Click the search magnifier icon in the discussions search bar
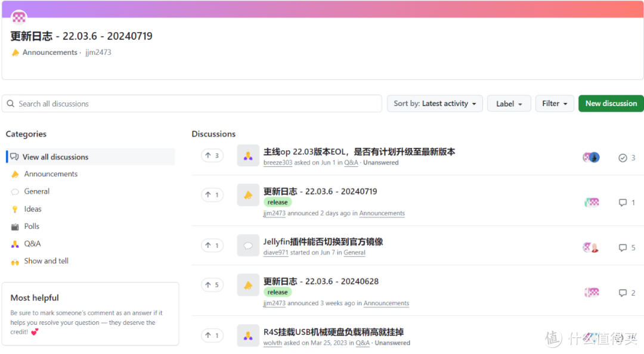This screenshot has width=644, height=354. pyautogui.click(x=10, y=103)
